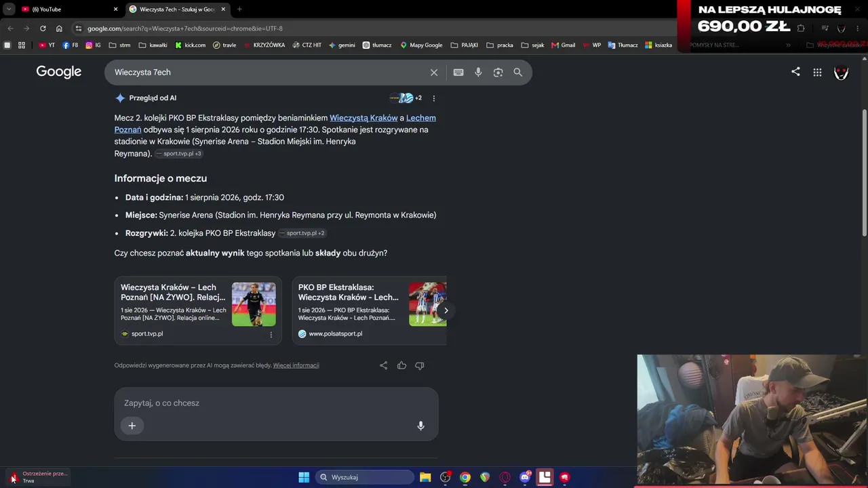The image size is (868, 488).
Task: Click the sport.tvp.pl card player thumbnail
Action: pyautogui.click(x=254, y=304)
